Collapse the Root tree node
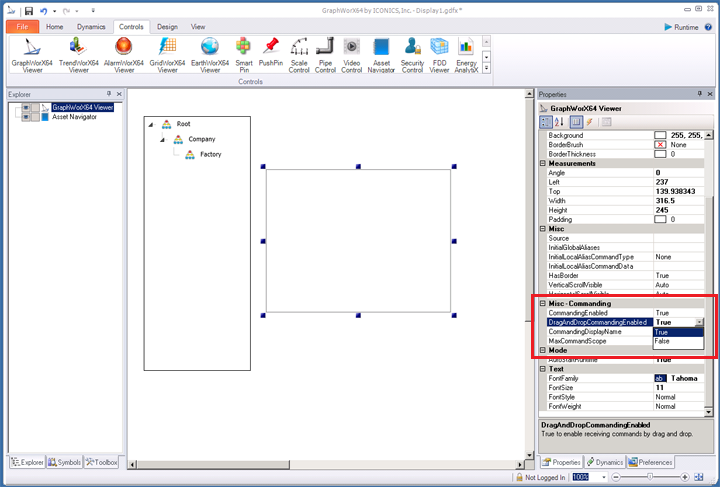Viewport: 720px width, 487px height. pyautogui.click(x=150, y=124)
